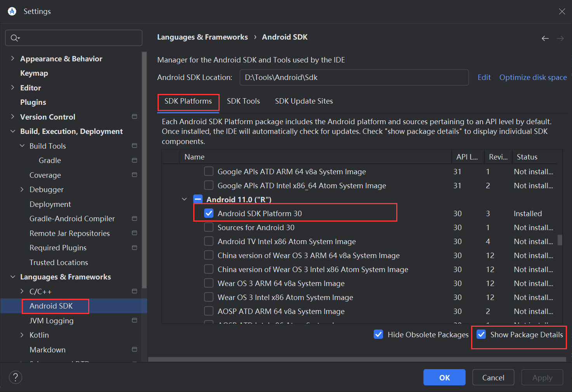This screenshot has height=392, width=572.
Task: Open help via question mark icon
Action: 16,377
